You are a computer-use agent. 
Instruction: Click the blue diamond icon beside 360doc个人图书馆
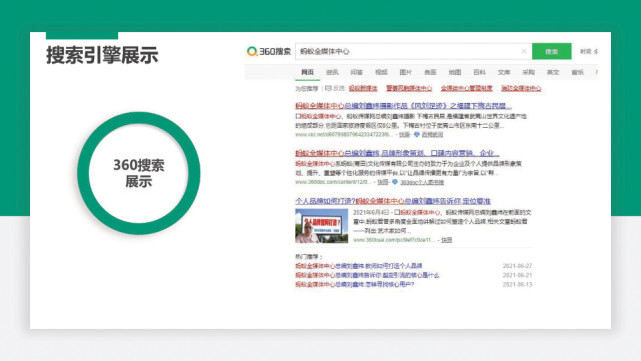(395, 182)
